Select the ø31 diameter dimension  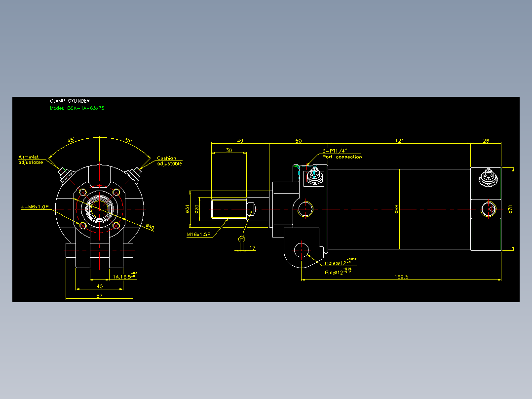tap(188, 209)
